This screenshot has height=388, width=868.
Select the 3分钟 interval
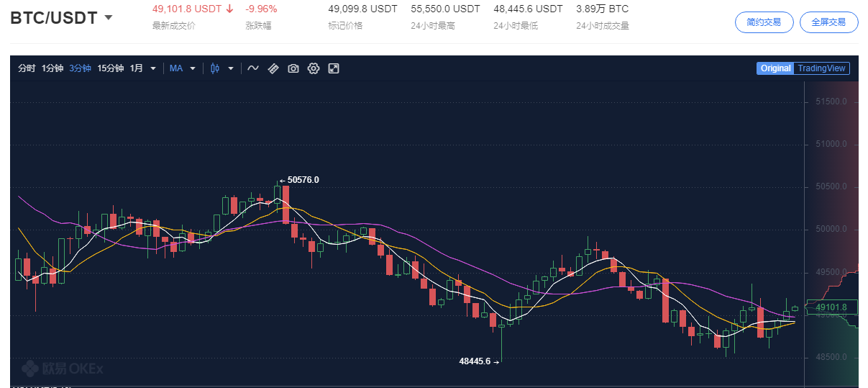pyautogui.click(x=81, y=68)
